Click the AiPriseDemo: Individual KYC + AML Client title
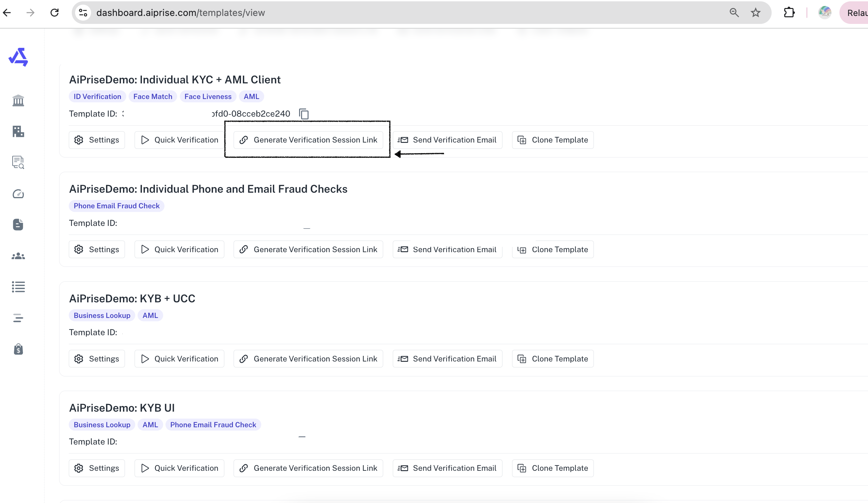 [x=175, y=79]
